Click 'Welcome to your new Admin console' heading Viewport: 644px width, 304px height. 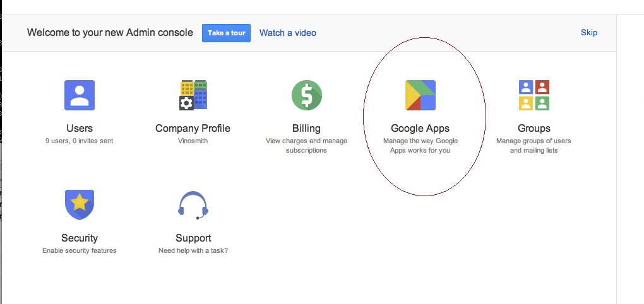pos(110,32)
